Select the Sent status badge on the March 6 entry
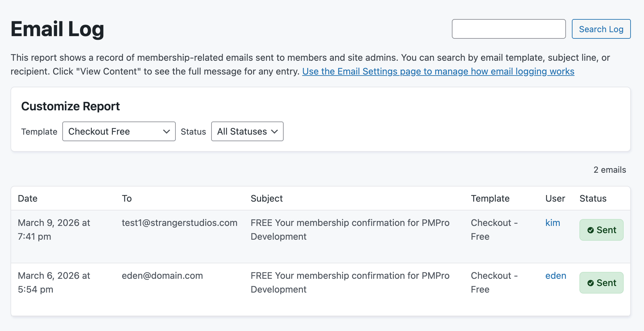 click(x=601, y=283)
